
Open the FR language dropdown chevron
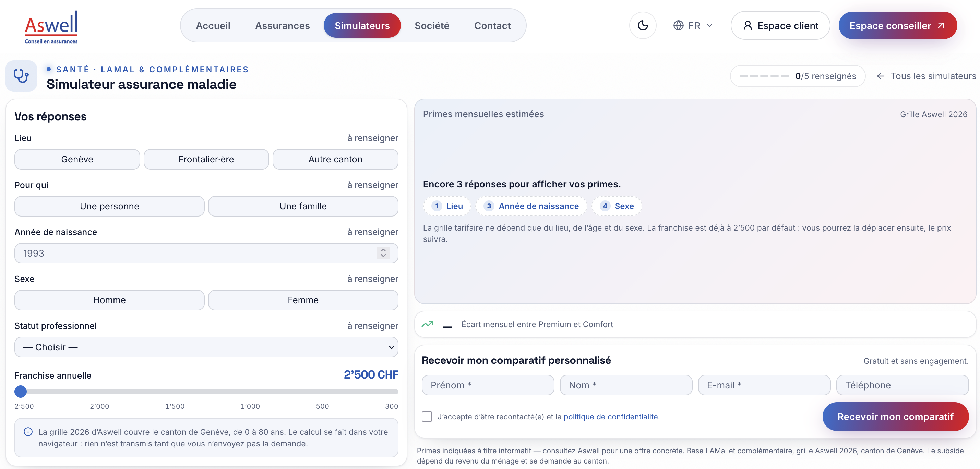[x=709, y=25]
